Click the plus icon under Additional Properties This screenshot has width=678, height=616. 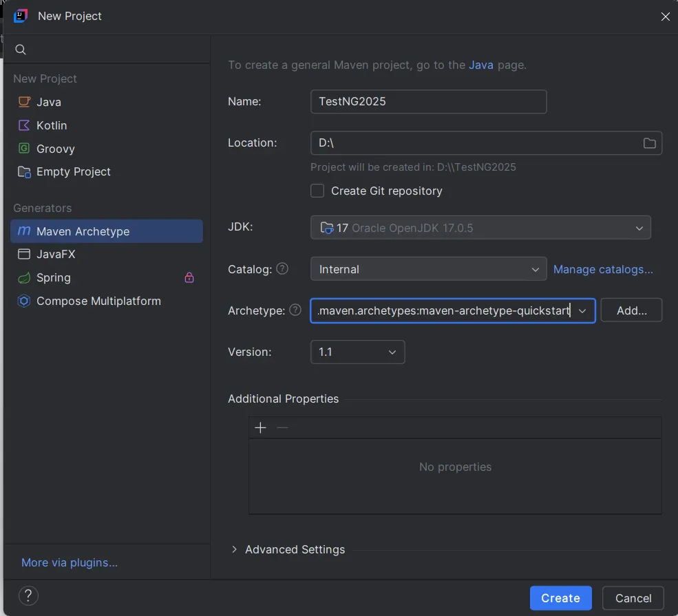click(260, 427)
